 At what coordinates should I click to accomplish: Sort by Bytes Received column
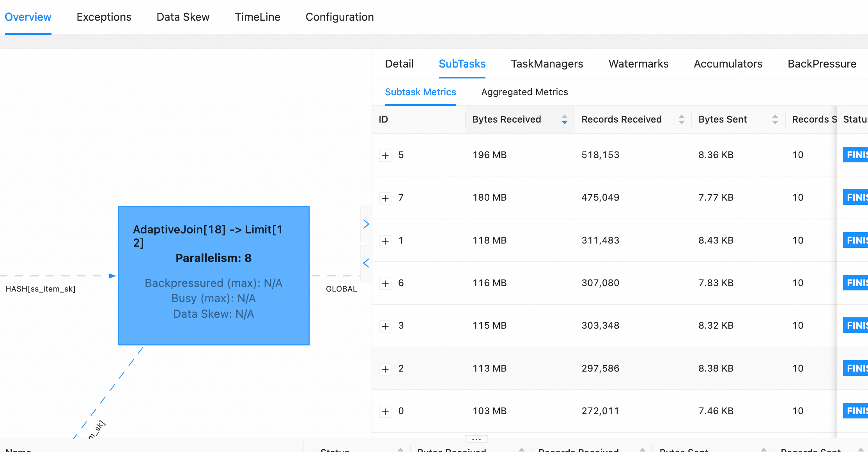click(x=564, y=119)
